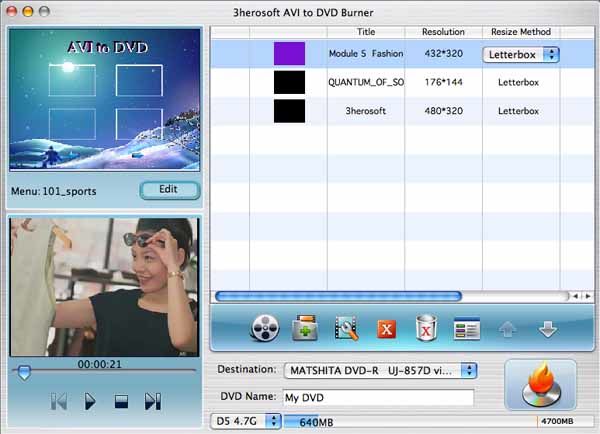Viewport: 600px width, 434px height.
Task: Click Letterbox in the 3herosoft row
Action: (518, 111)
